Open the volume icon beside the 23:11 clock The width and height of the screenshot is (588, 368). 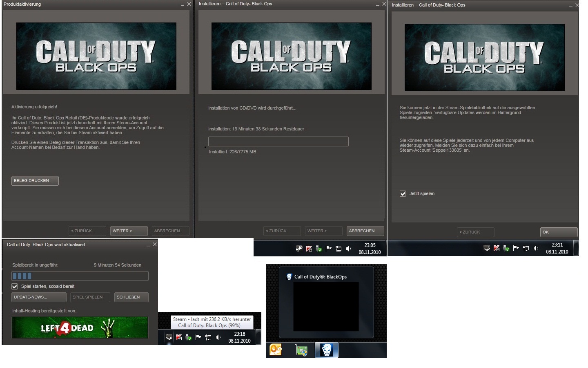click(536, 248)
